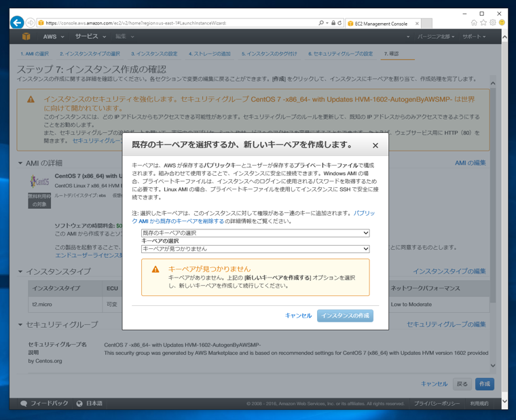
Task: Click the blue 作成 button at bottom
Action: pyautogui.click(x=484, y=384)
